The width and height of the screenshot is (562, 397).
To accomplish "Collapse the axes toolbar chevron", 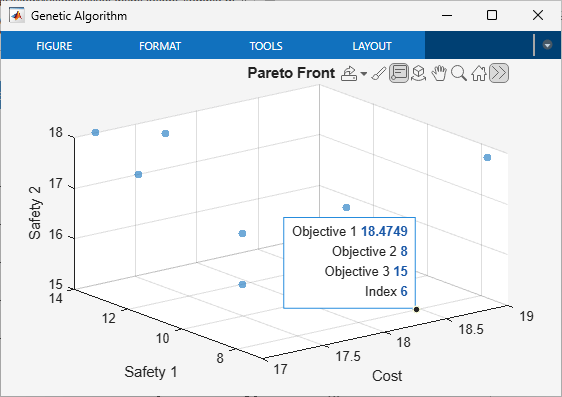I will 499,73.
